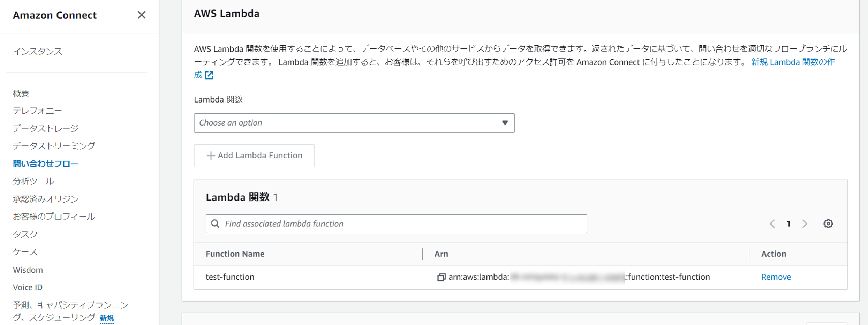868x325 pixels.
Task: Click the plus icon on Add Lambda Function
Action: (x=211, y=156)
